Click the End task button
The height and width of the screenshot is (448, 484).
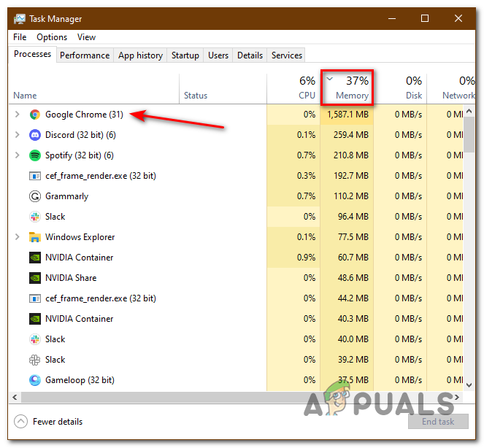(x=438, y=422)
